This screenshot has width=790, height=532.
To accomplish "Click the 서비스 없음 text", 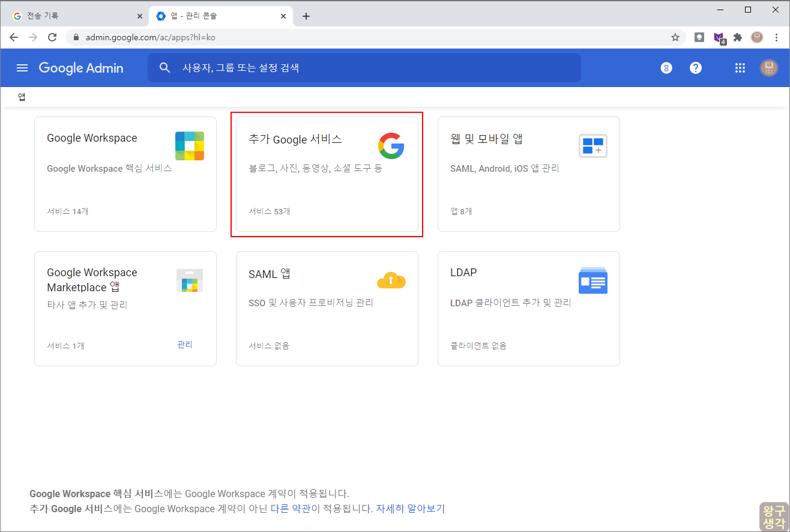I will click(269, 346).
